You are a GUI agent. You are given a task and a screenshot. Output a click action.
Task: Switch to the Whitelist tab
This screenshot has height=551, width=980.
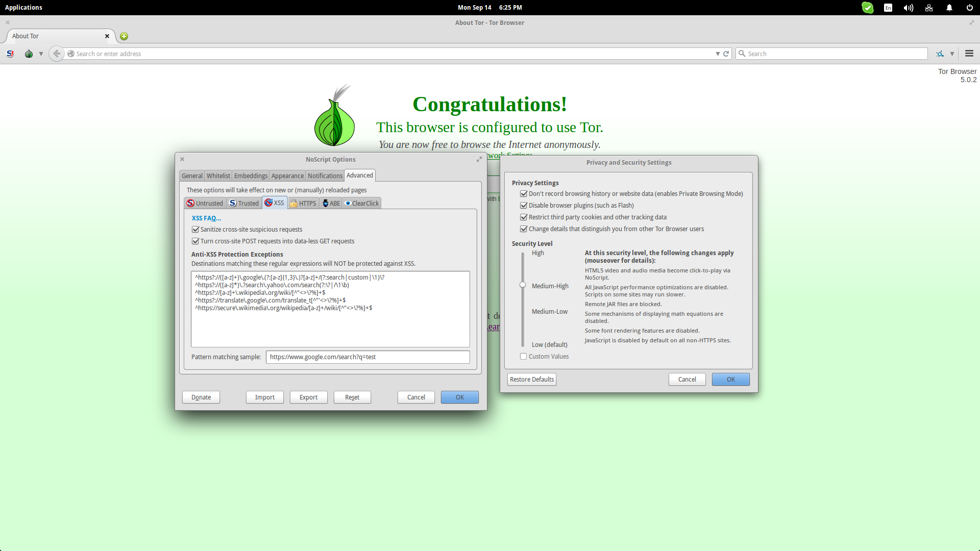(x=218, y=176)
